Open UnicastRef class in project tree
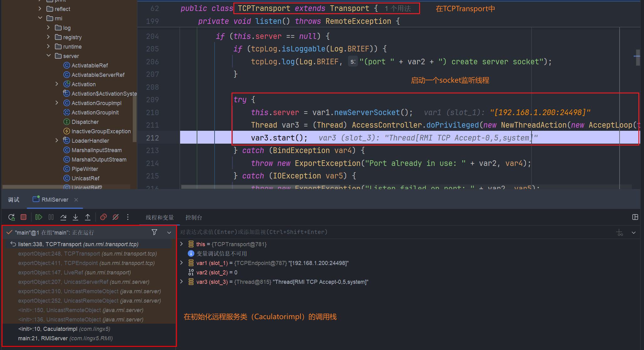This screenshot has width=644, height=350. tap(85, 178)
